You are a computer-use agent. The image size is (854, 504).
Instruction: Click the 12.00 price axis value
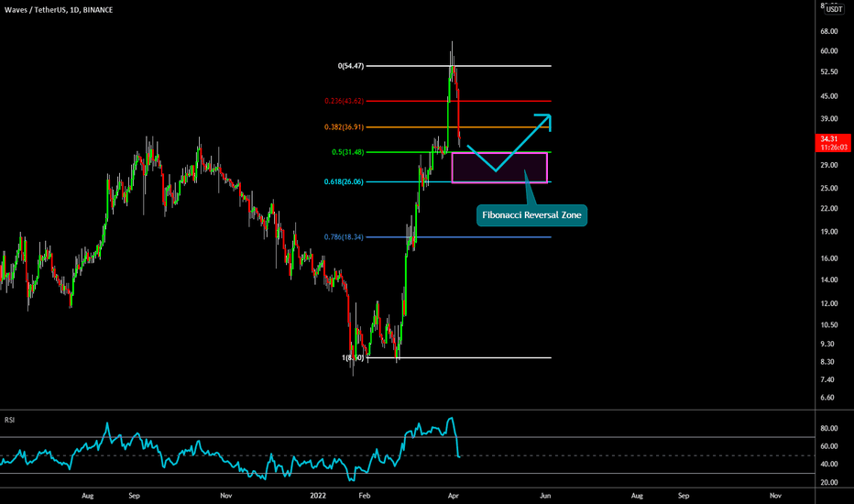[829, 303]
